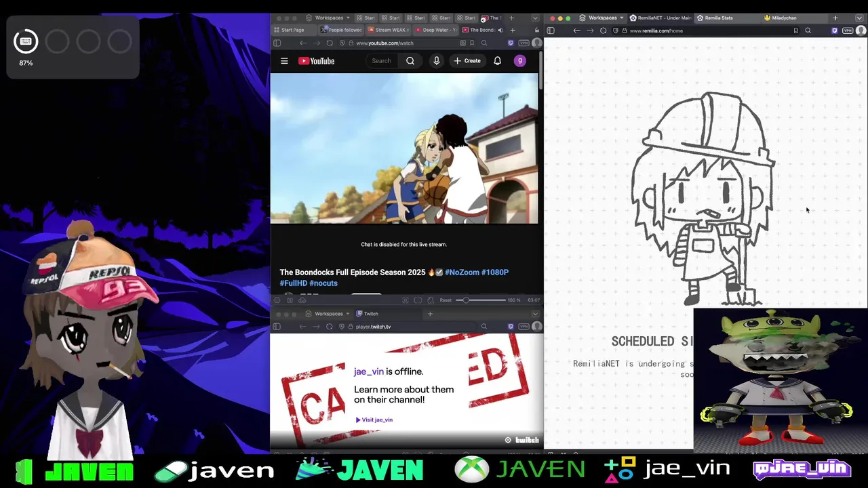Open Workspaces dropdown in Twitch window
The height and width of the screenshot is (488, 868).
click(328, 314)
